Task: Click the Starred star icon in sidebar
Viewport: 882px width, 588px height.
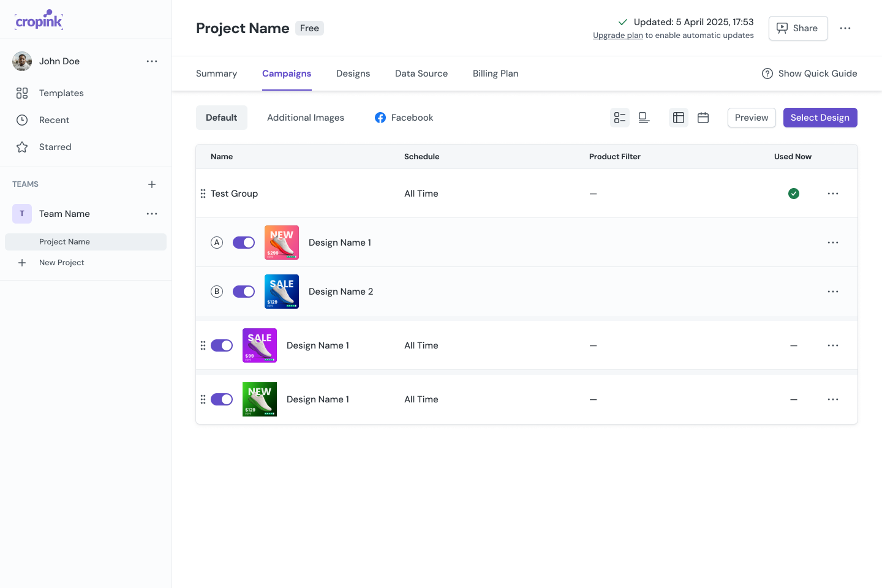Action: (x=22, y=147)
